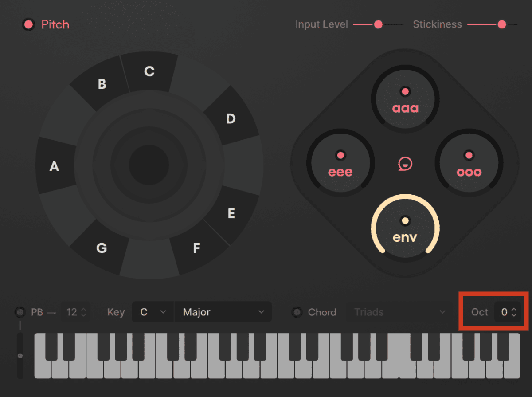The height and width of the screenshot is (397, 532).
Task: Click the face icon in vowel pad center
Action: pyautogui.click(x=405, y=164)
